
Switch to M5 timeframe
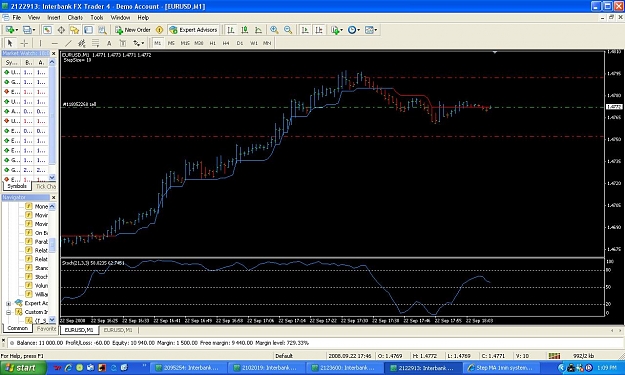(171, 43)
